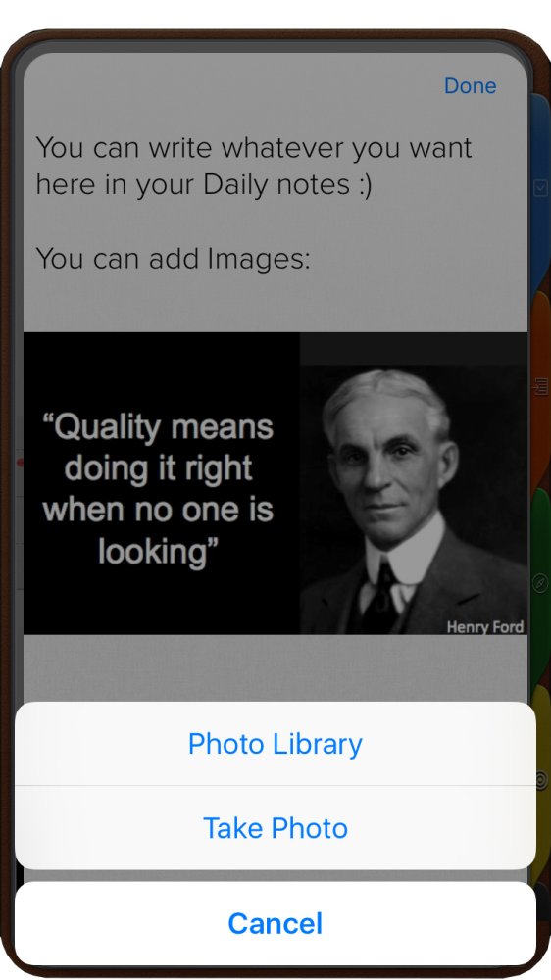The image size is (551, 980).
Task: Tap the 'Quality means doing it right' quote text
Action: point(158,489)
